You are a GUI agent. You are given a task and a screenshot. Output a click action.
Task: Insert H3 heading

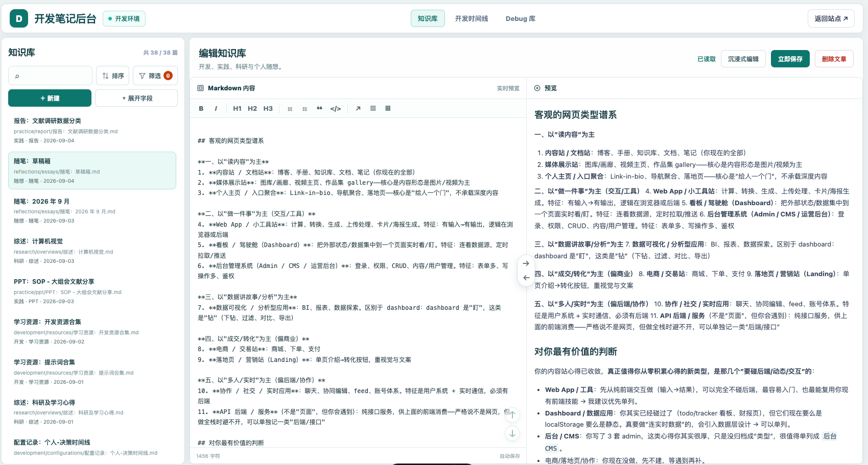[x=268, y=109]
